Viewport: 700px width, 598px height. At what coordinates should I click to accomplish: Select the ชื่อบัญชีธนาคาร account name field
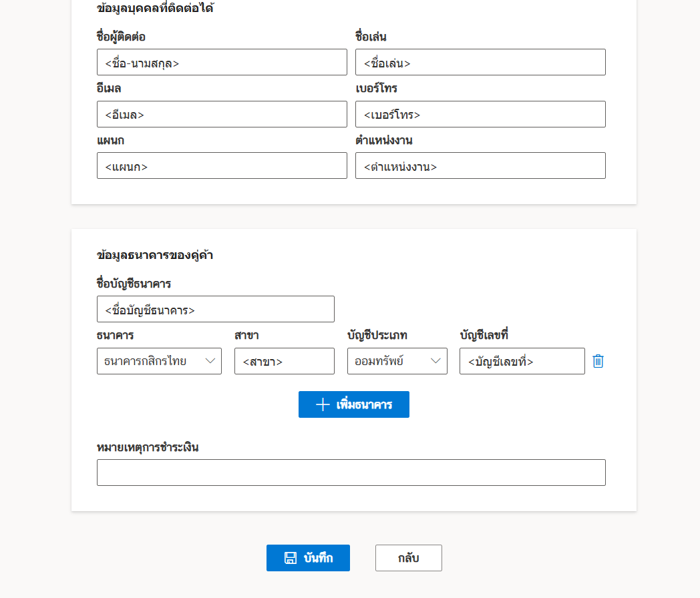[215, 309]
